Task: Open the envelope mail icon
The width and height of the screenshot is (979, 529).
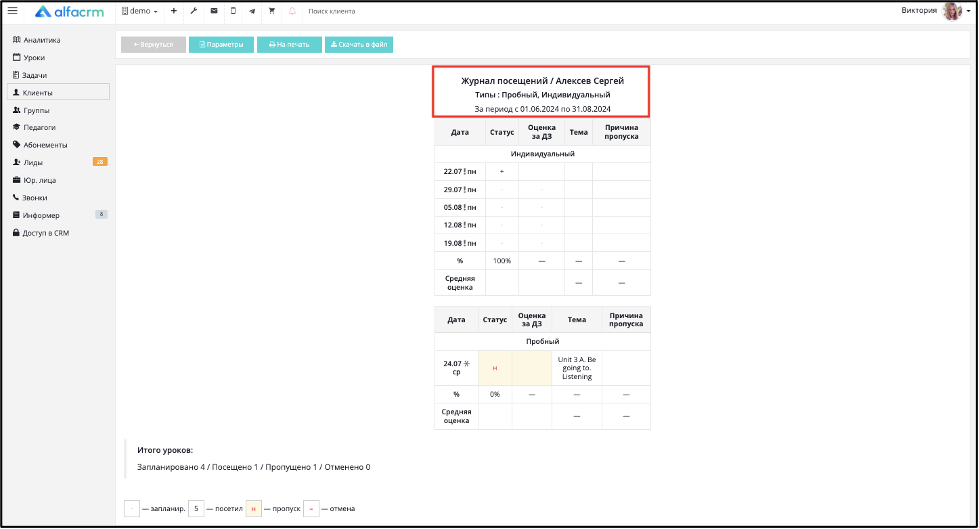Action: tap(214, 11)
